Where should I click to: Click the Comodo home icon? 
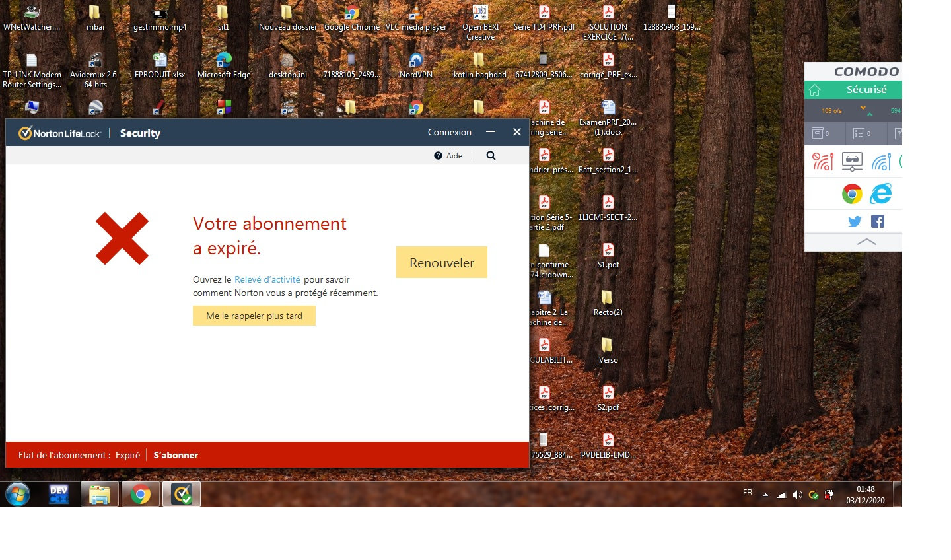[x=815, y=90]
